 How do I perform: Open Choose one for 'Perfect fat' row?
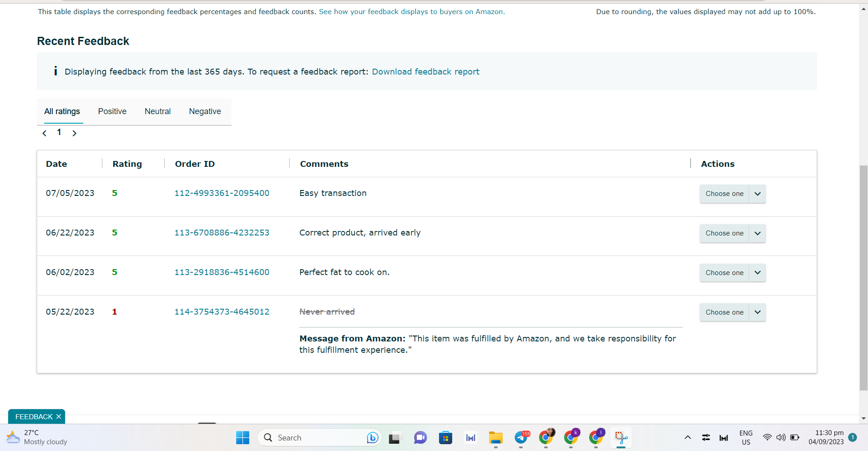coord(724,273)
